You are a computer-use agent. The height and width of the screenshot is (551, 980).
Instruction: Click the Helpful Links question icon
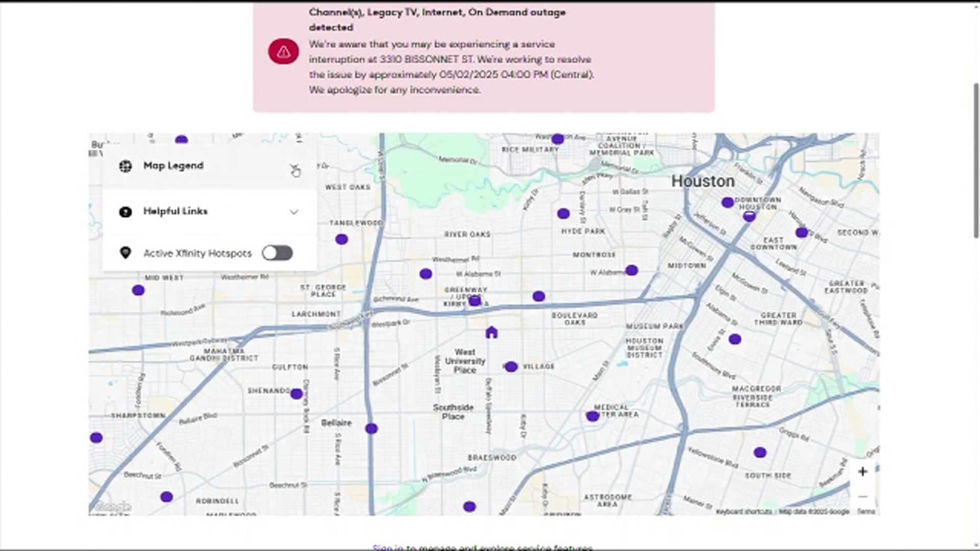point(126,212)
